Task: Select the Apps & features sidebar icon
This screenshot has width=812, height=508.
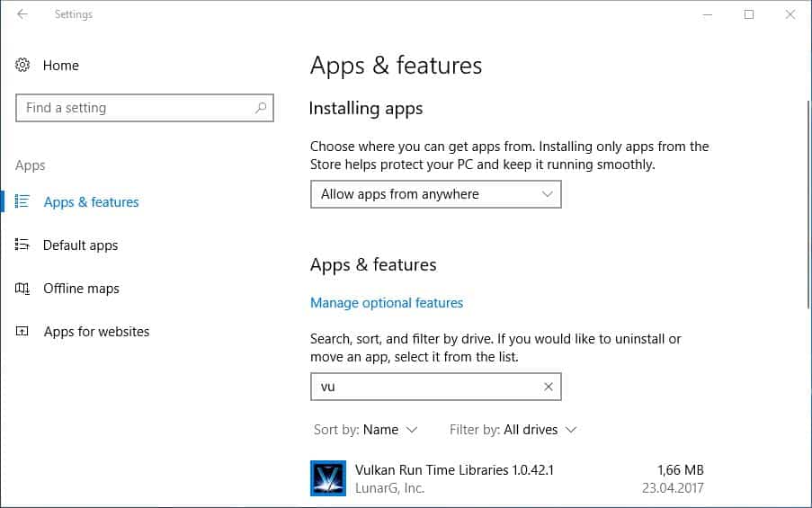Action: (22, 202)
